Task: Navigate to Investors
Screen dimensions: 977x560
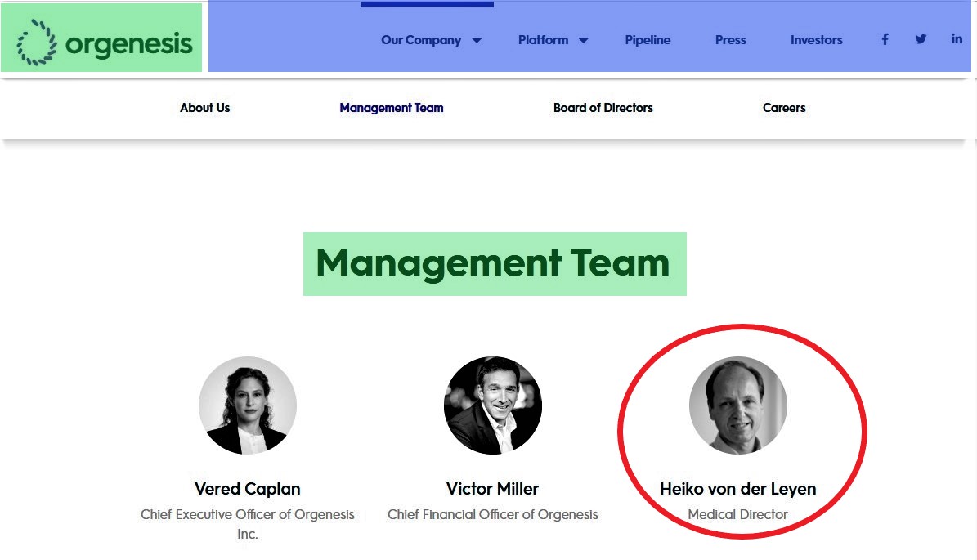Action: [816, 40]
